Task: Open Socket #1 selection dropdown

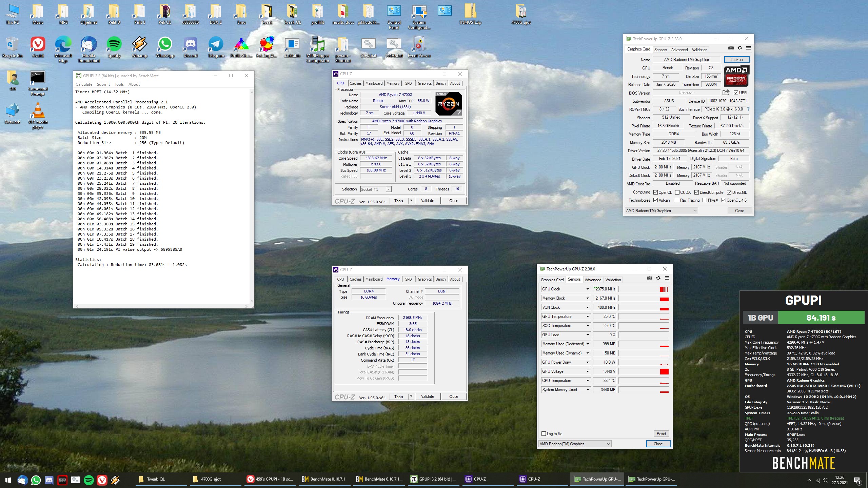Action: (x=376, y=189)
